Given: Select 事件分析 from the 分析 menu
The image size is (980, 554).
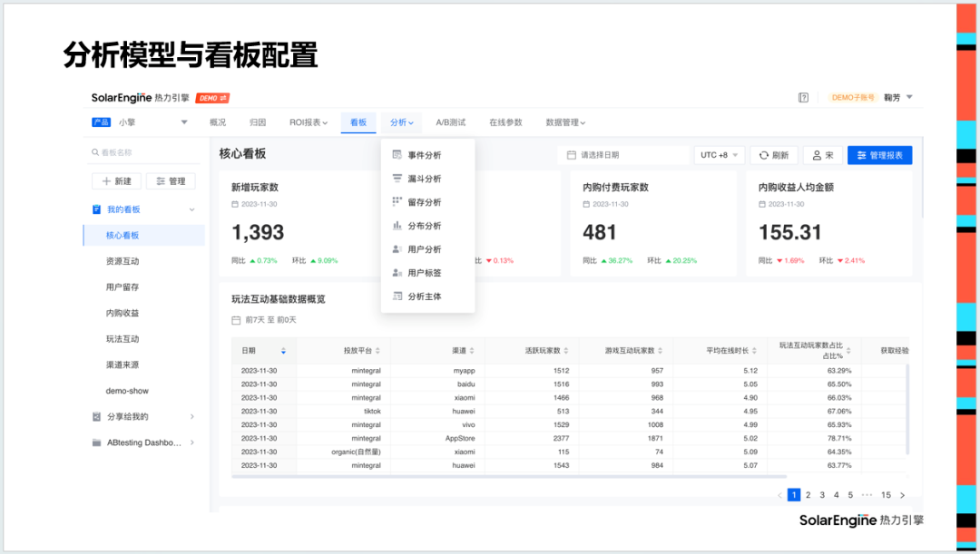Looking at the screenshot, I should click(x=423, y=154).
